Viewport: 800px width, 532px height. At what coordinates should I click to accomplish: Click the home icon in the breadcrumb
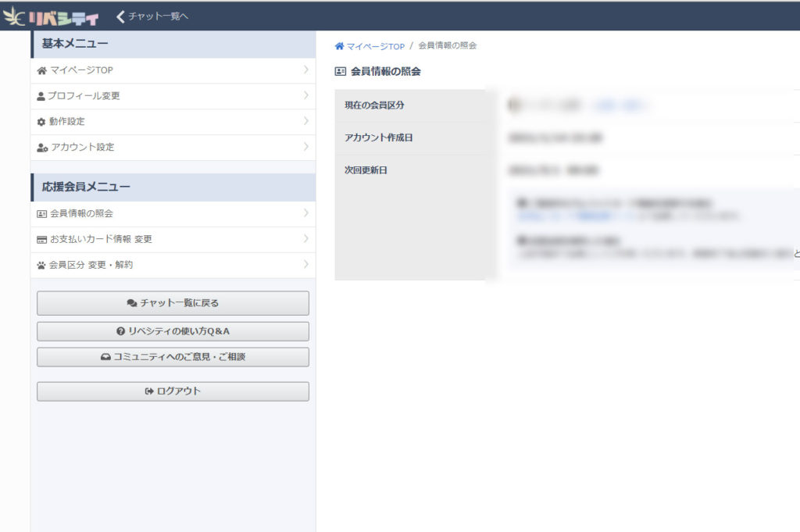tap(339, 46)
